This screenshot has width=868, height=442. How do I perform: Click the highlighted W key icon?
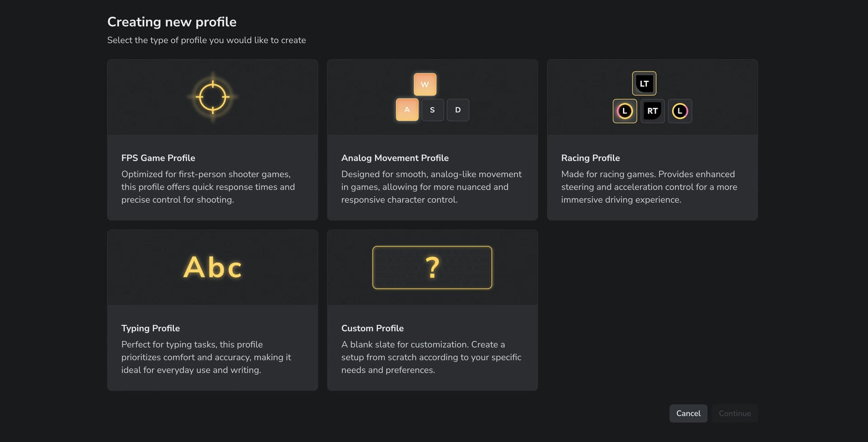pos(425,85)
